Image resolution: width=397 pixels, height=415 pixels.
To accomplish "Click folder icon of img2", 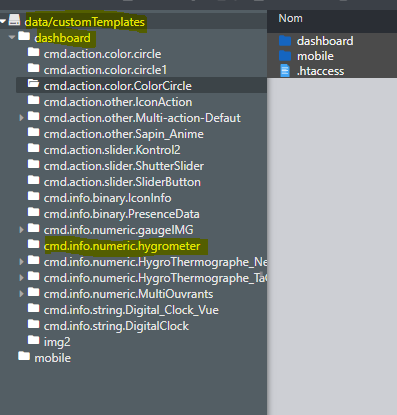I will [x=33, y=340].
